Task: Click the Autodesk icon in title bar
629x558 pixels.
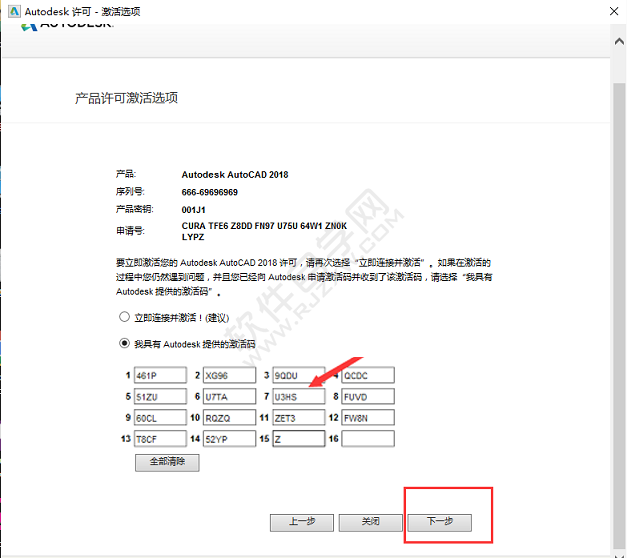Action: [14, 11]
